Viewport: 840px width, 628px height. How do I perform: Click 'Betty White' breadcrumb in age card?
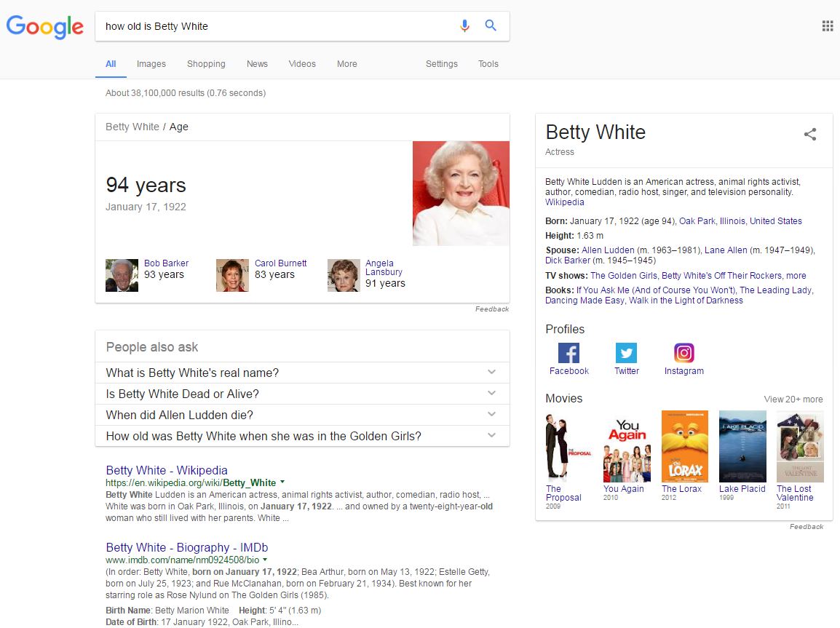tap(132, 127)
